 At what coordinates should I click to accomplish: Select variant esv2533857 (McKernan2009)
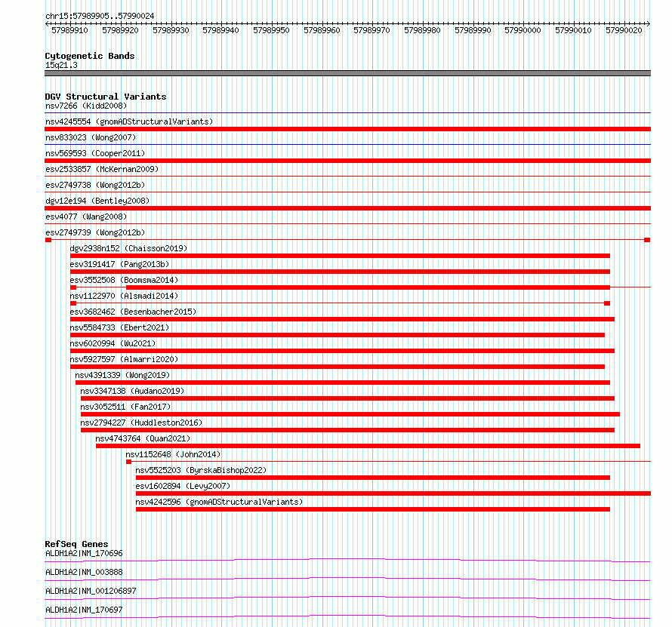pyautogui.click(x=102, y=169)
